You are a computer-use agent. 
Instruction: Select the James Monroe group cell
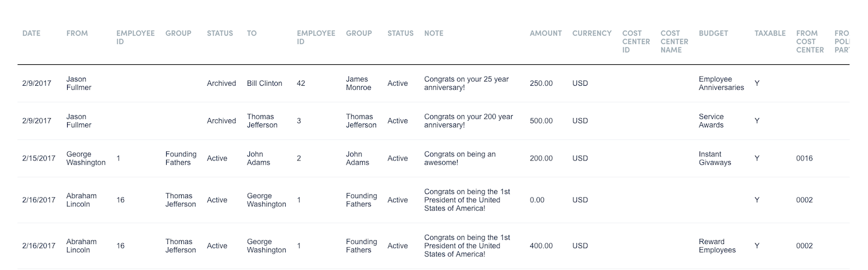pos(359,83)
